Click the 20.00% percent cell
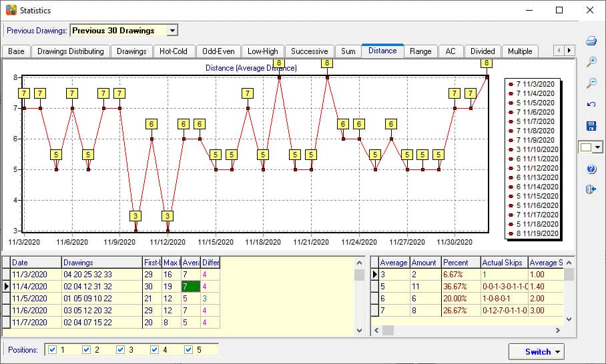The height and width of the screenshot is (364, 606). pos(461,299)
